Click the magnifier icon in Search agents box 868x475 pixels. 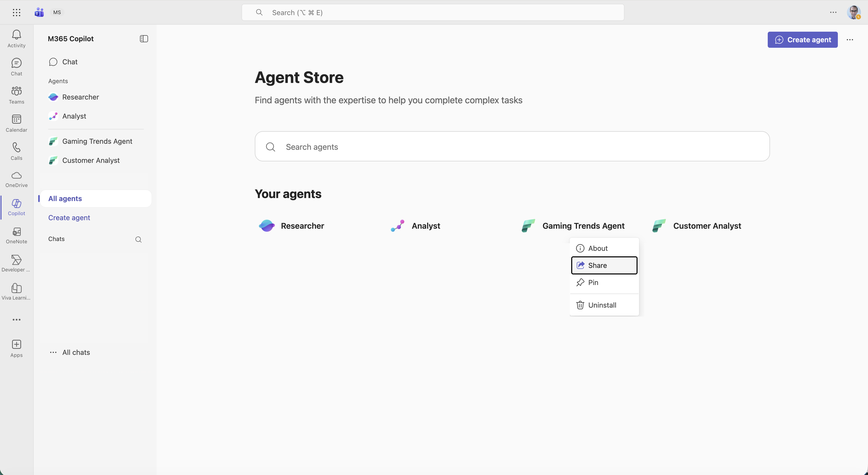coord(271,147)
